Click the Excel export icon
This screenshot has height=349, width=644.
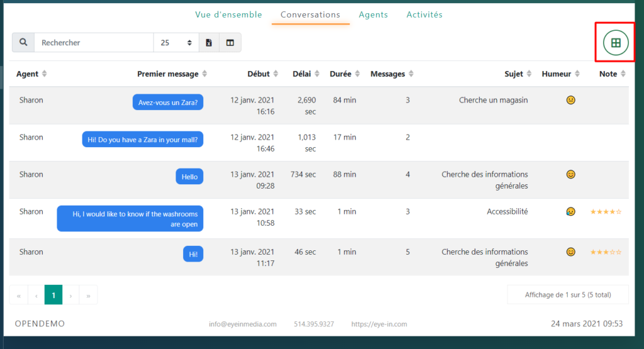pos(209,43)
